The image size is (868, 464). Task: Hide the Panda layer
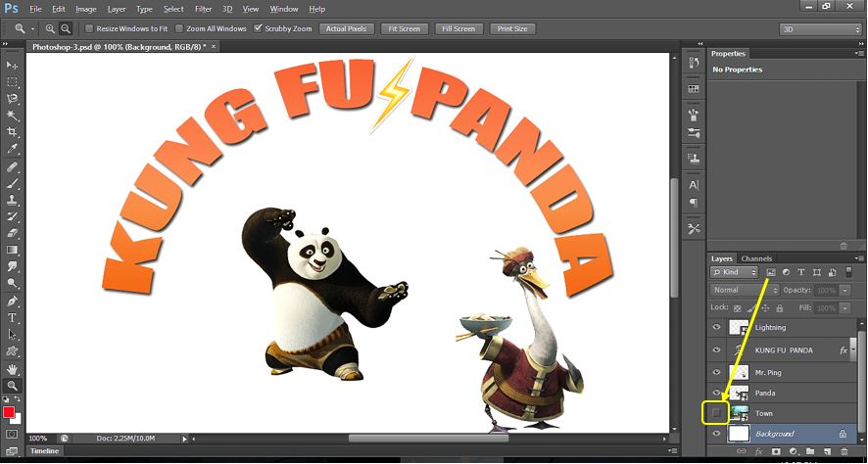tap(716, 393)
